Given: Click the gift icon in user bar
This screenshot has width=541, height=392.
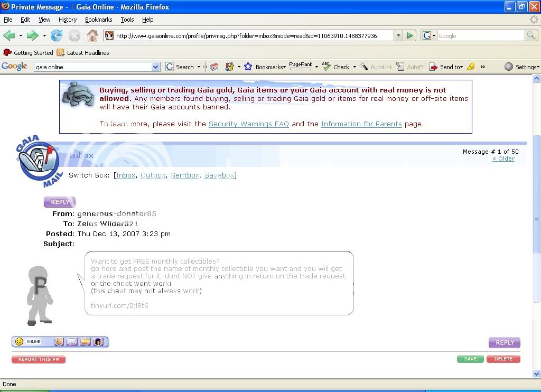Looking at the screenshot, I should pyautogui.click(x=98, y=342).
